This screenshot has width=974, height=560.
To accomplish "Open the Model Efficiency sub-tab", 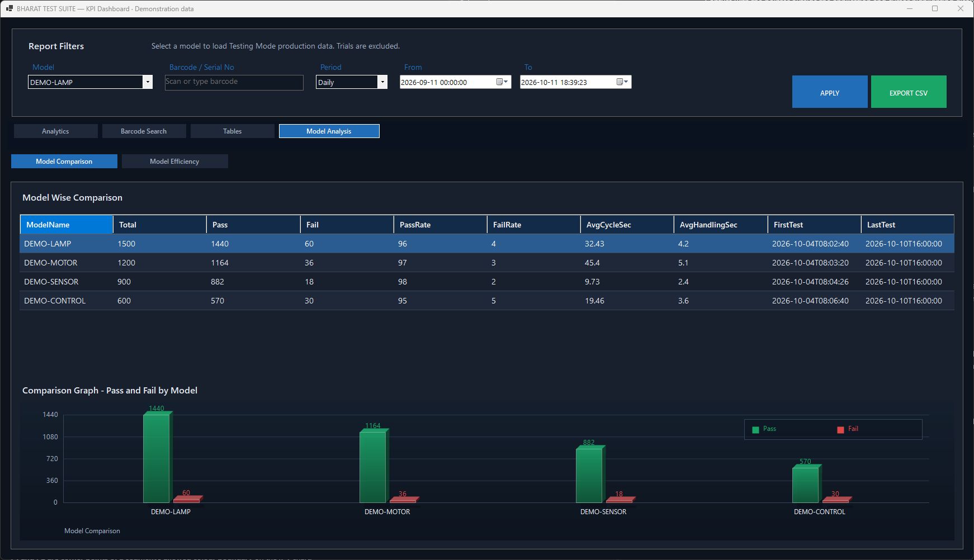I will tap(174, 162).
